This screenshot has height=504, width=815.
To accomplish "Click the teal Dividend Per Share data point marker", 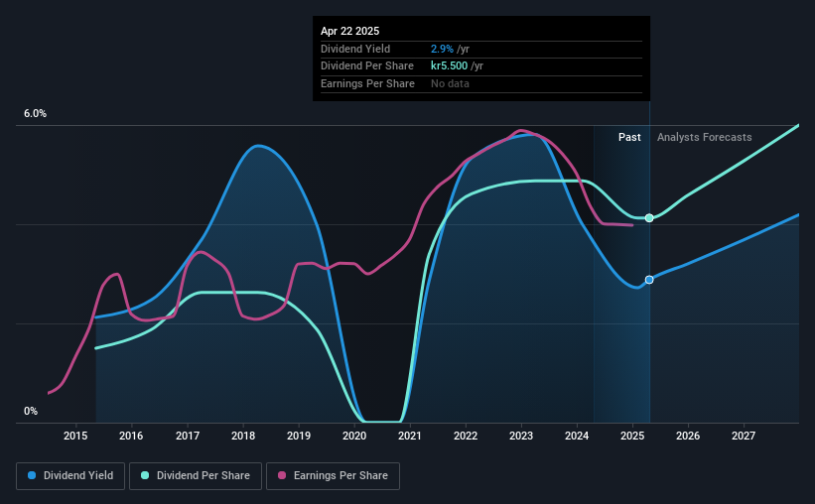I will [649, 218].
